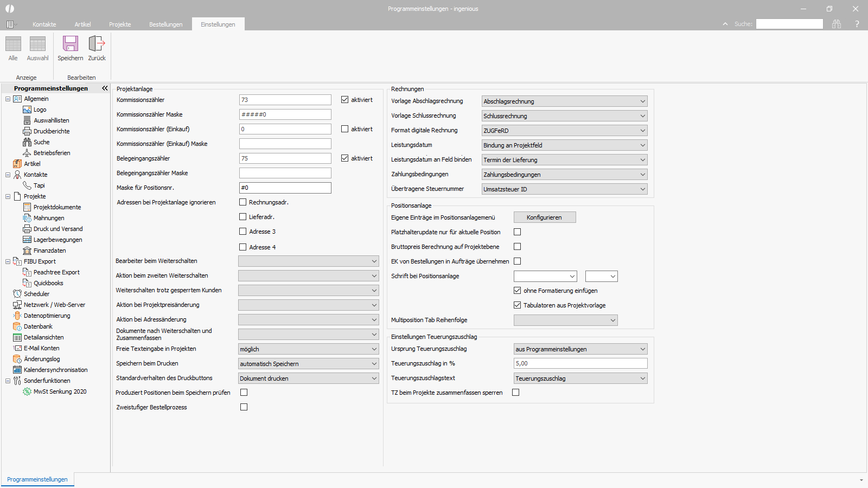
Task: Enable Platzhalterupdate nur für aktuelle Position
Action: pos(517,232)
